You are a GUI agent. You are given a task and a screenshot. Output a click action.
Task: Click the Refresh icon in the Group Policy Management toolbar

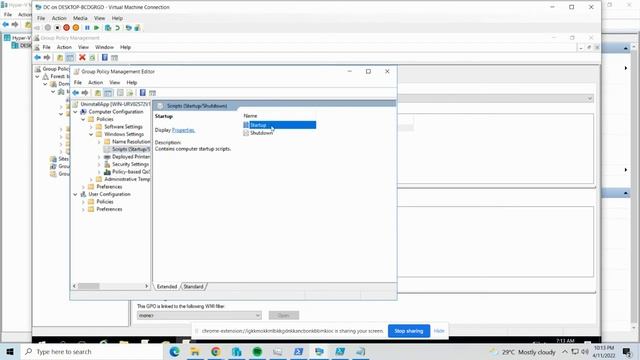coord(92,58)
